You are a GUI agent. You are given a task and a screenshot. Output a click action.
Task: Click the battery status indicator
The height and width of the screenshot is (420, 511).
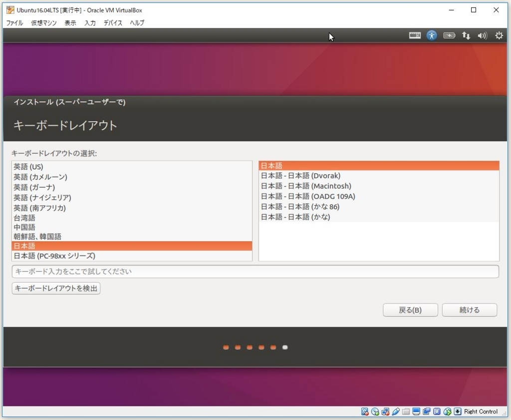(x=449, y=35)
